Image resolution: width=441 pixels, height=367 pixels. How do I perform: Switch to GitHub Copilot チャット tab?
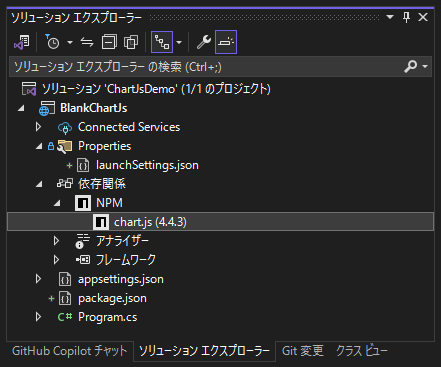[69, 351]
